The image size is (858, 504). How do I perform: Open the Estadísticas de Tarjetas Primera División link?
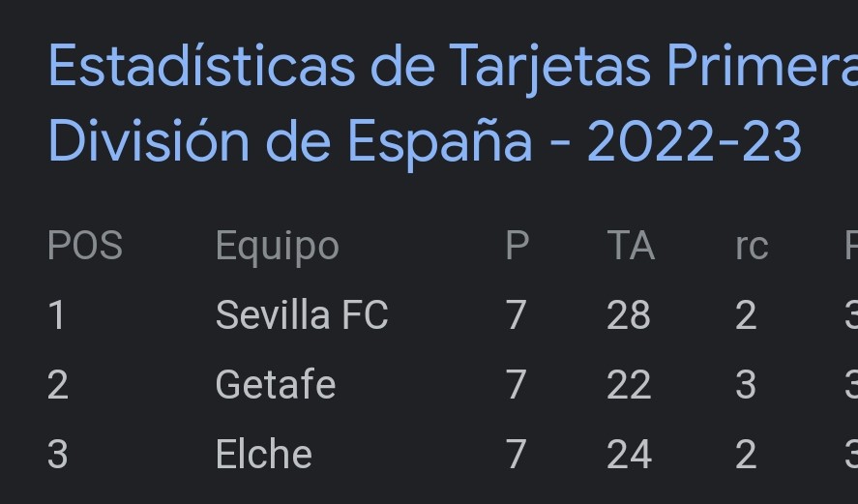453,103
